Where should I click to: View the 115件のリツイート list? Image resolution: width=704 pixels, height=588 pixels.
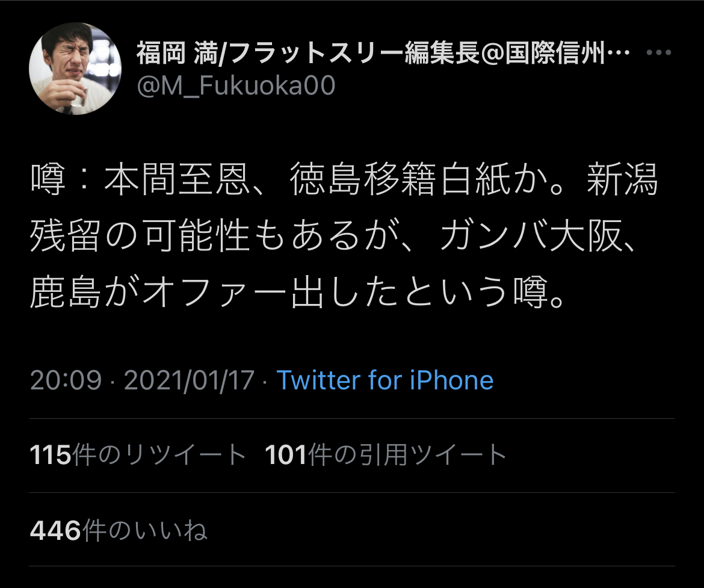point(138,454)
